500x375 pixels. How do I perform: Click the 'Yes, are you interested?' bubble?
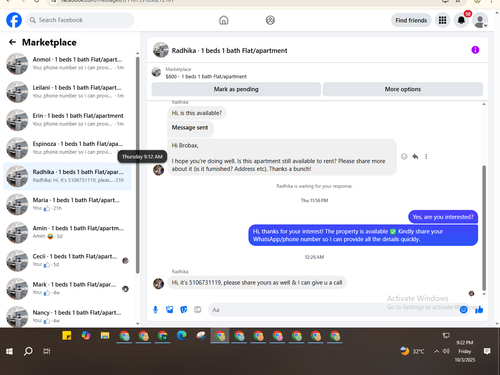point(443,217)
